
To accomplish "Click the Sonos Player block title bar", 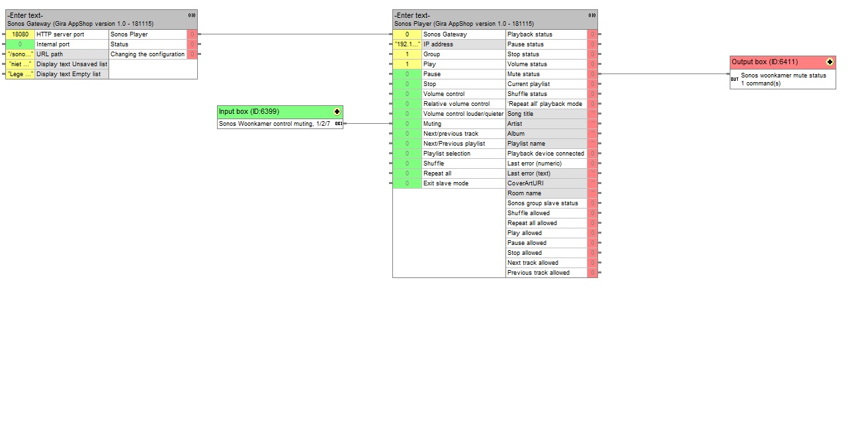I will click(x=495, y=19).
